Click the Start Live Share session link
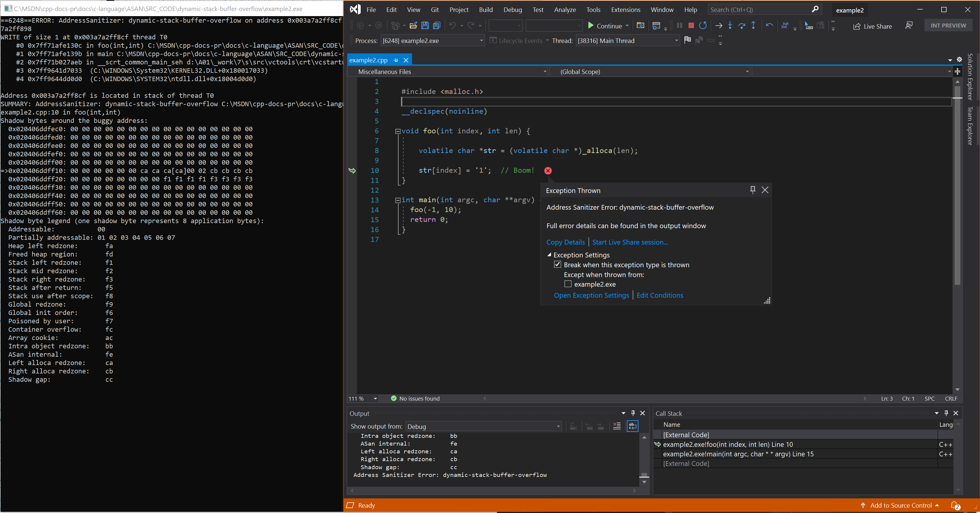Image resolution: width=980 pixels, height=513 pixels. [629, 242]
